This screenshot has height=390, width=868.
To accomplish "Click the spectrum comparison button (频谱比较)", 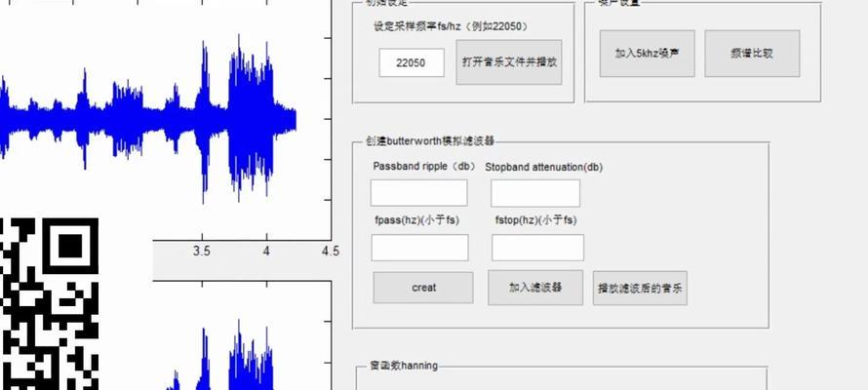I will 752,53.
